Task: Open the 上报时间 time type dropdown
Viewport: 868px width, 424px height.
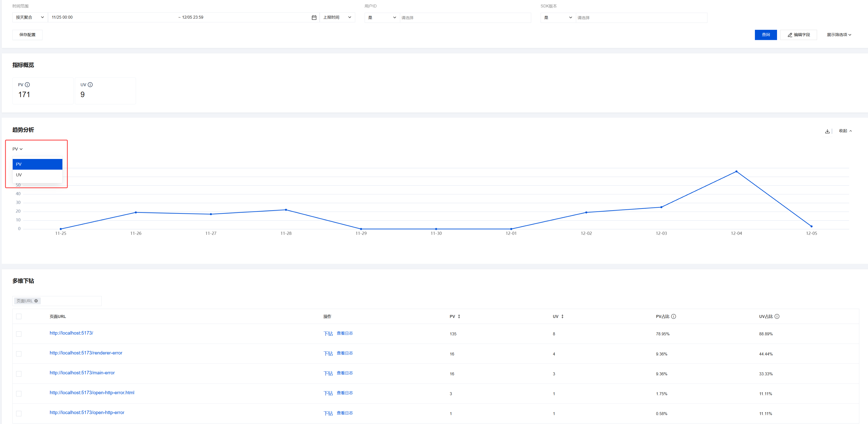Action: [337, 18]
